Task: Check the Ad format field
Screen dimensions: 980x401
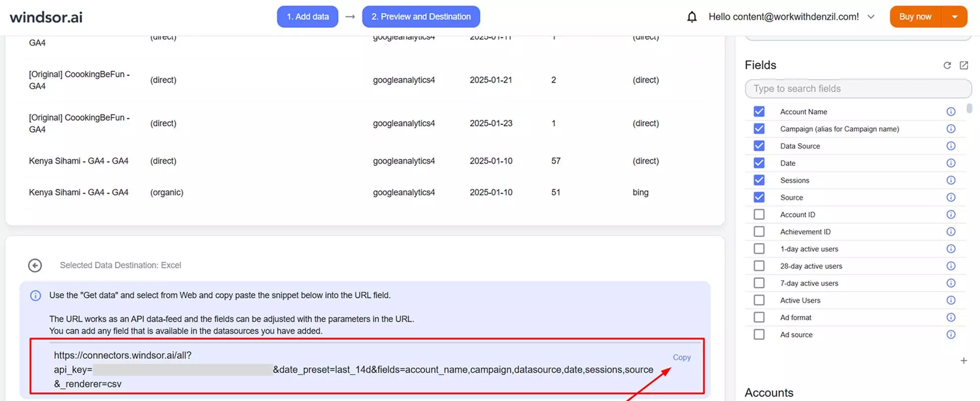Action: tap(759, 317)
